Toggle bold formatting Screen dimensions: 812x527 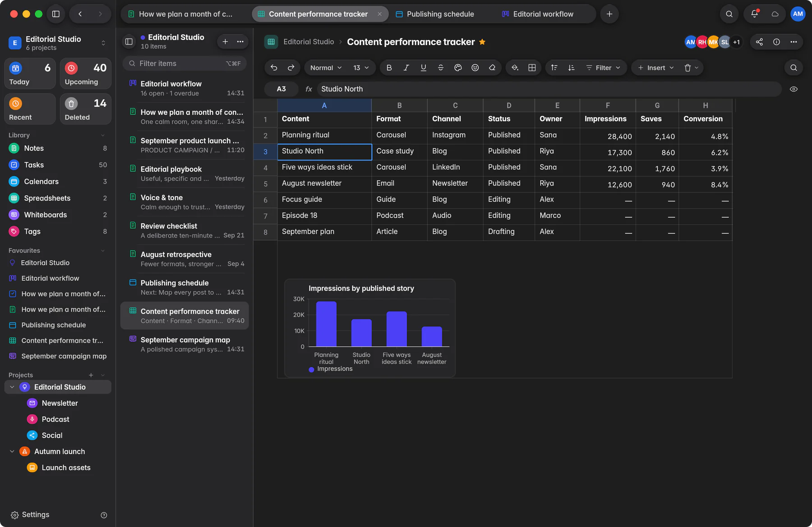point(389,68)
